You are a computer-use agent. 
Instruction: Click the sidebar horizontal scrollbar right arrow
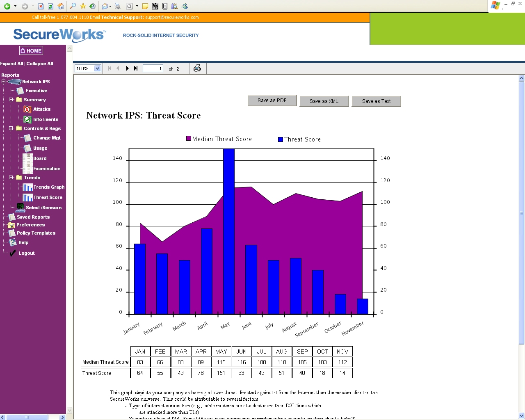pyautogui.click(x=62, y=417)
